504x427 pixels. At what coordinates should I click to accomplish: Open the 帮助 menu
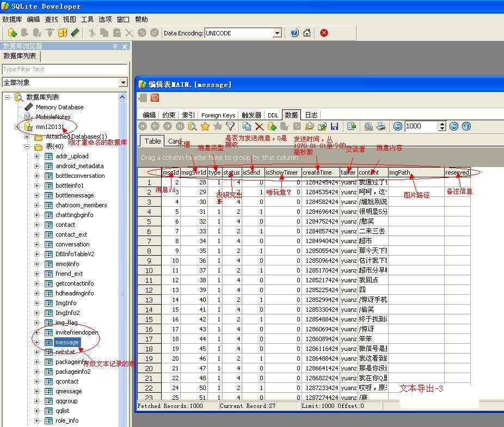(x=141, y=19)
